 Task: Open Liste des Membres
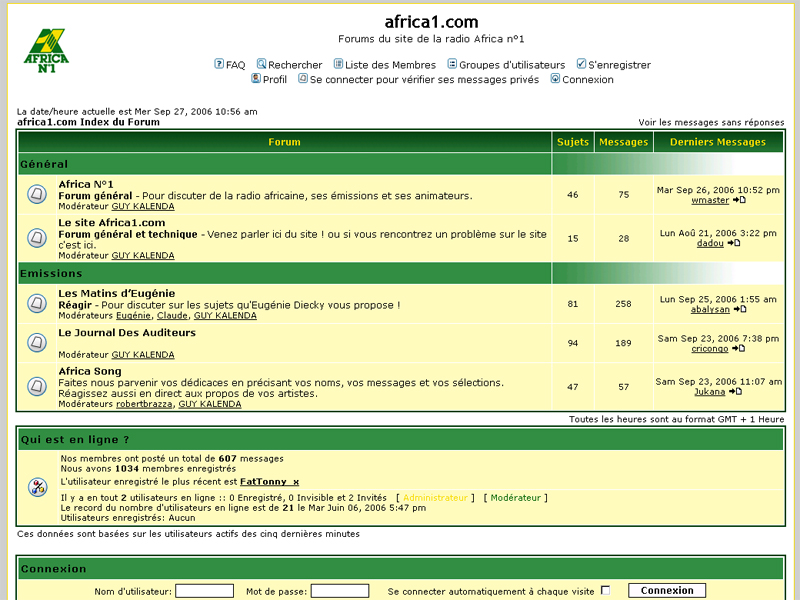tap(390, 65)
